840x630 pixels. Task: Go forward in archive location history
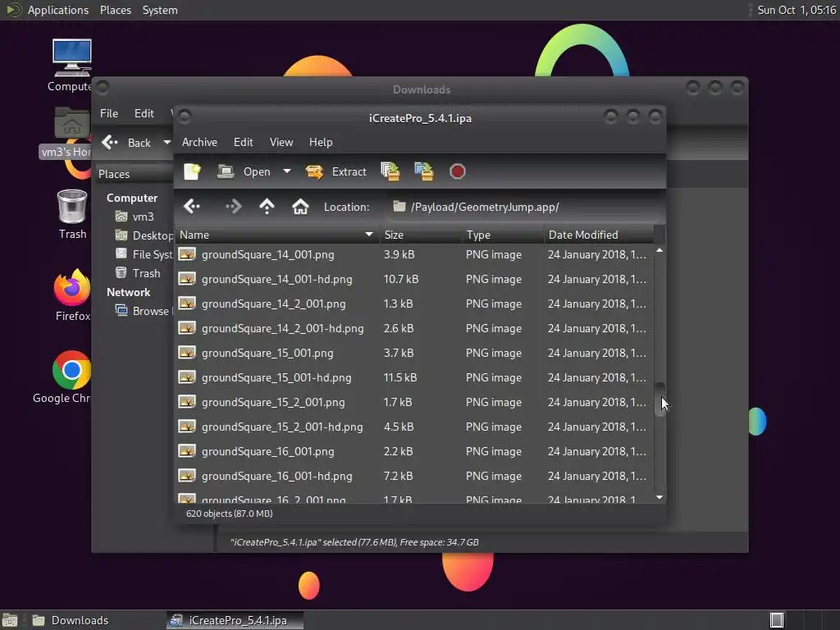pyautogui.click(x=233, y=207)
